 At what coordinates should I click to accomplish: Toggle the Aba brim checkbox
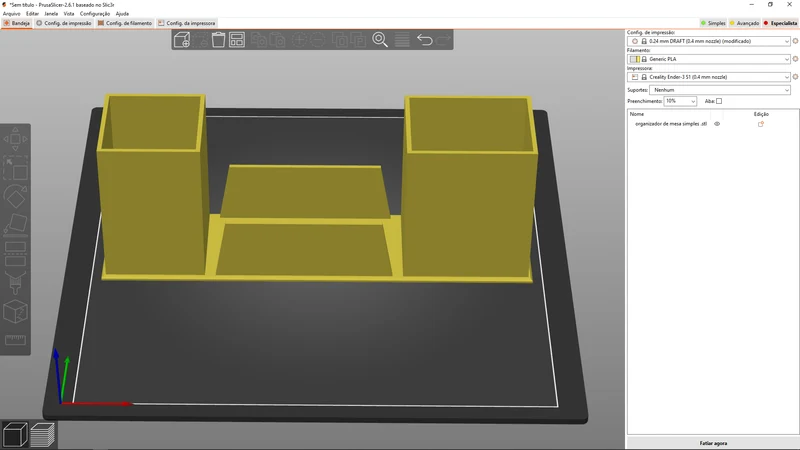point(719,101)
